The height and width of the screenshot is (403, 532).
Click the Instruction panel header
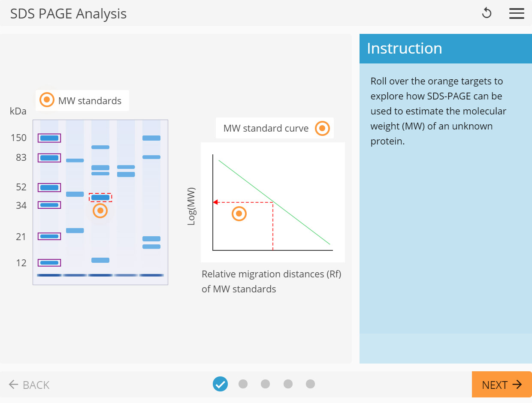coord(404,48)
